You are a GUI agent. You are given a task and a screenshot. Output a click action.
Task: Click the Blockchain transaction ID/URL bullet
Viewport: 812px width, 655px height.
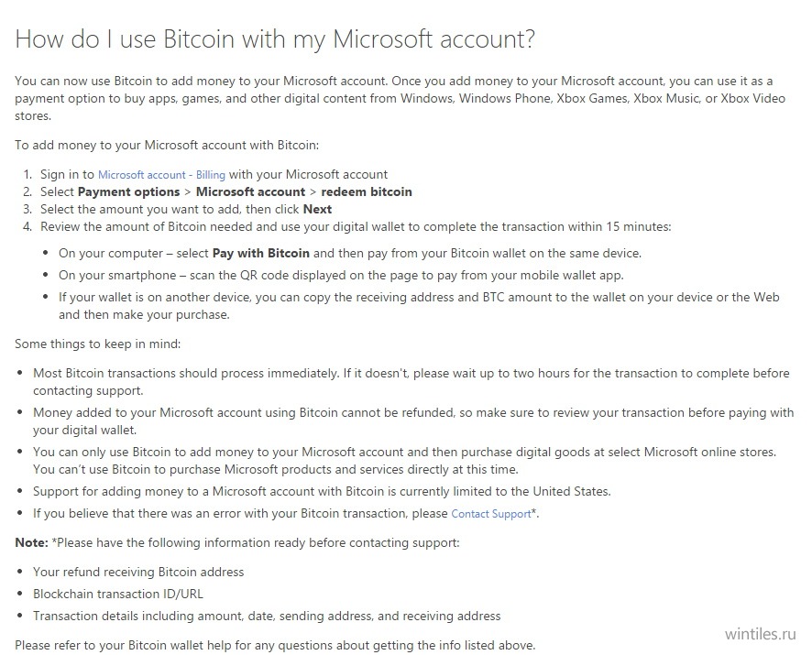118,594
